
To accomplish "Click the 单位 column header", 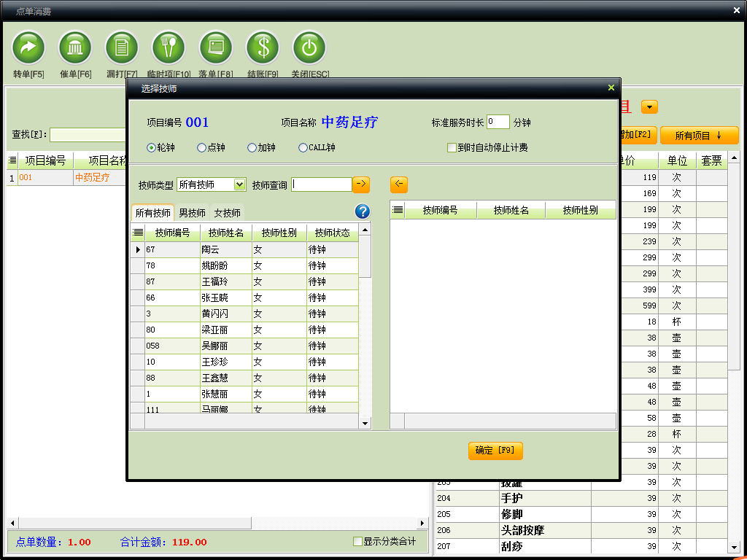I will (x=677, y=161).
